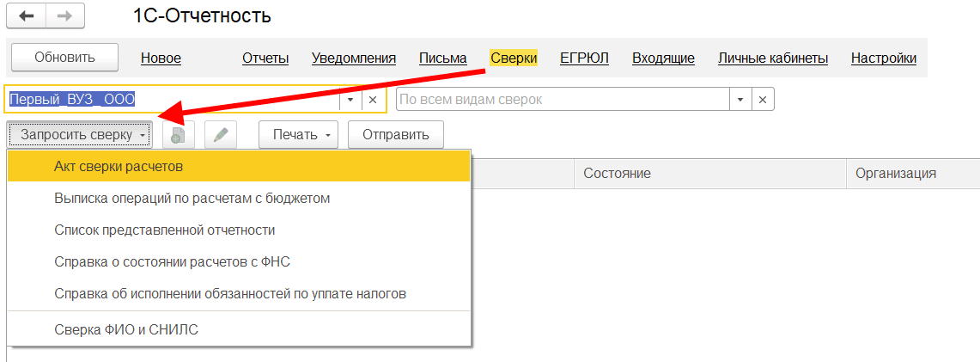Expand the reconciliation type dropdown arrow
This screenshot has height=362, width=980.
(741, 100)
